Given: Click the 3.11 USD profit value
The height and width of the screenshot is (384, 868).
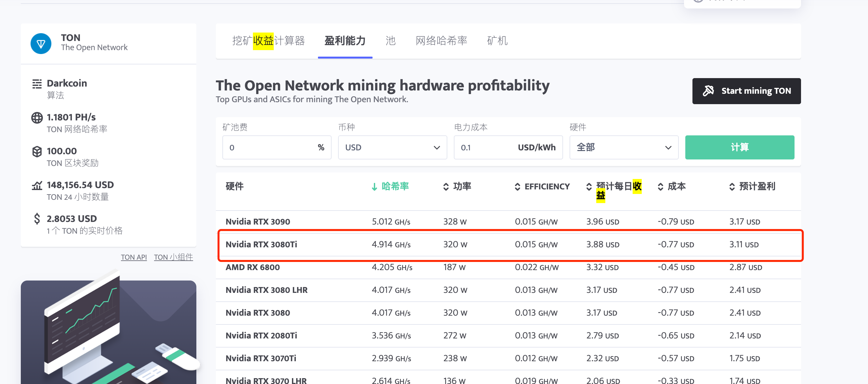Looking at the screenshot, I should click(744, 244).
